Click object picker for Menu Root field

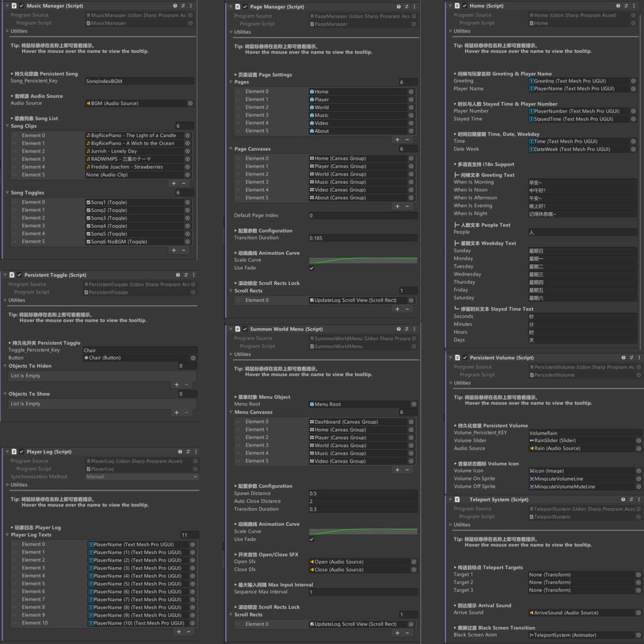(x=414, y=404)
